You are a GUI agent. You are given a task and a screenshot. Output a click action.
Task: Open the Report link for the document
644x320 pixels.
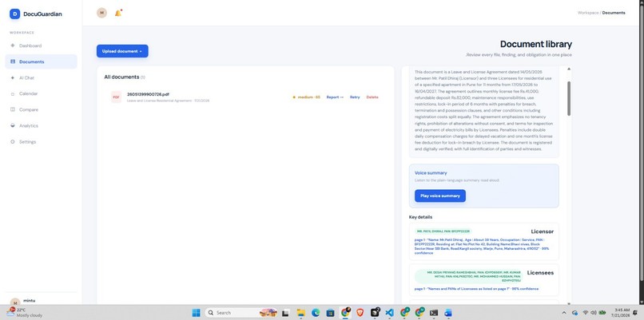tap(335, 97)
